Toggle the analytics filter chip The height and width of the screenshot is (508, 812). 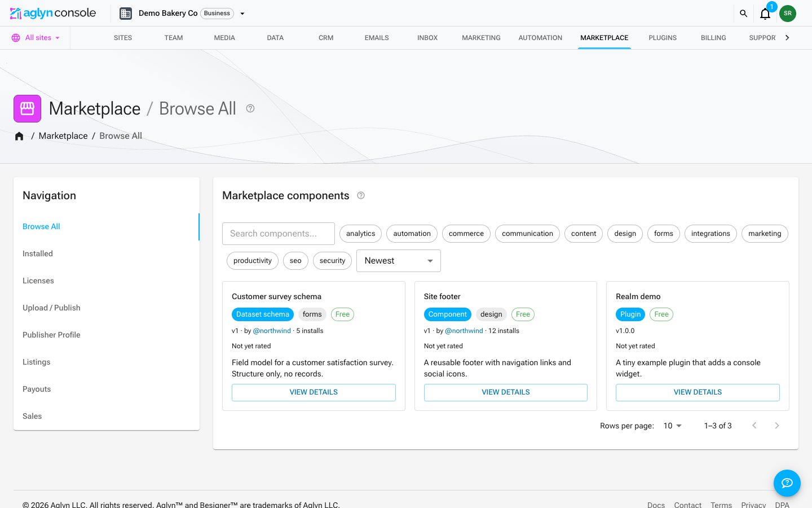(361, 234)
